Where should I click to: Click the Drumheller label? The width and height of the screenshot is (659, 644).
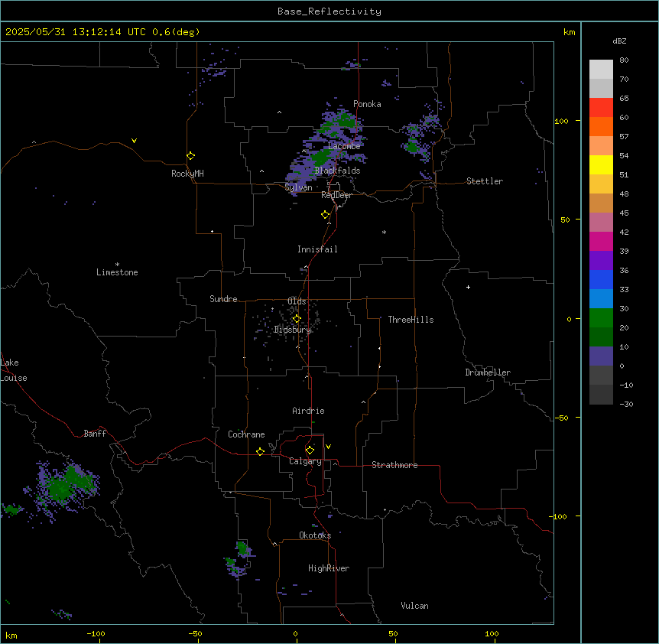click(x=488, y=372)
